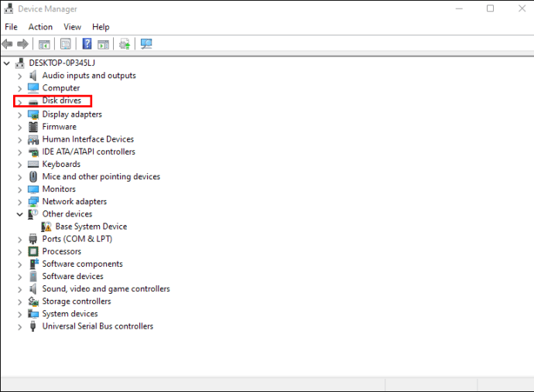Screen dimensions: 534x392
Task: Click the Back arrow toolbar icon
Action: pyautogui.click(x=7, y=44)
